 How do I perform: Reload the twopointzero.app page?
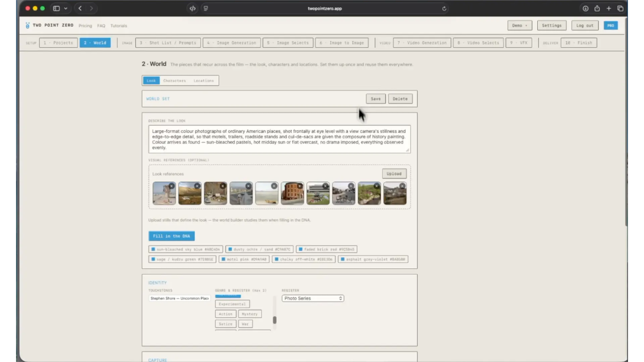click(x=444, y=8)
